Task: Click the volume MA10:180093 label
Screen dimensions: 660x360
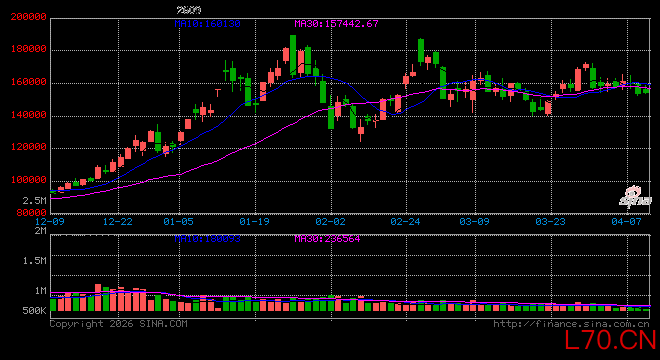Action: [x=208, y=239]
